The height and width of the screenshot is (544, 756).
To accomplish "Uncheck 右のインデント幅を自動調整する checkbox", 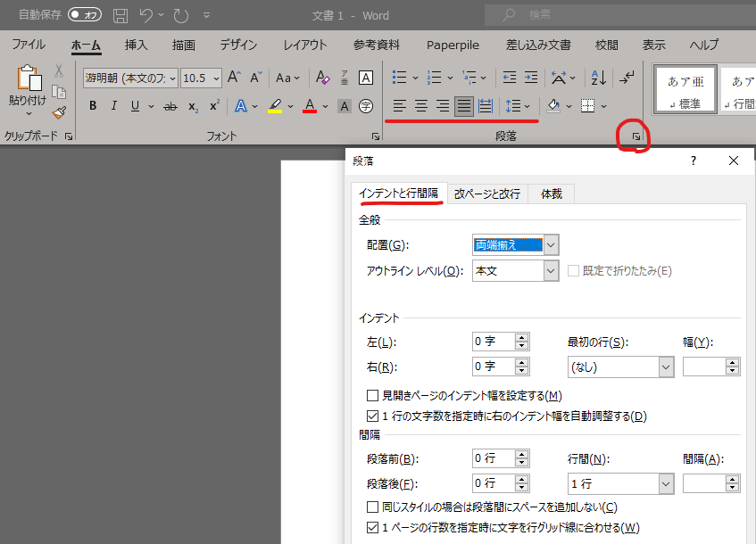I will tap(372, 416).
